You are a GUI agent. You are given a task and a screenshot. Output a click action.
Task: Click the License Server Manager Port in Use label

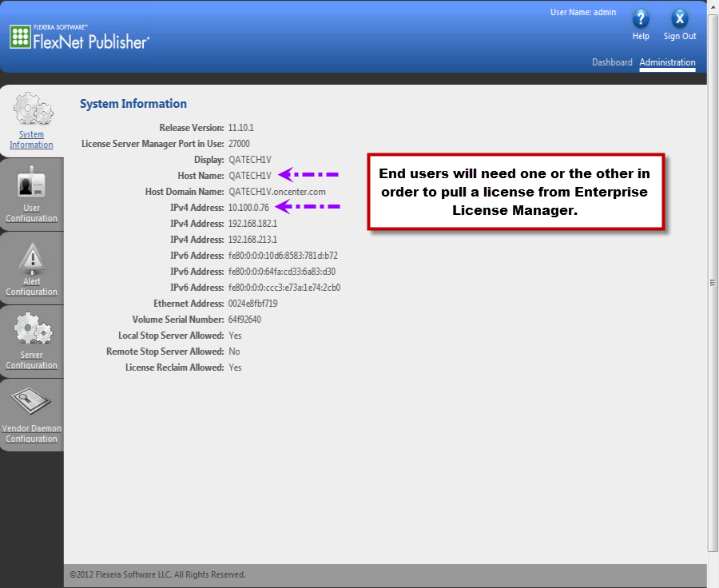153,144
